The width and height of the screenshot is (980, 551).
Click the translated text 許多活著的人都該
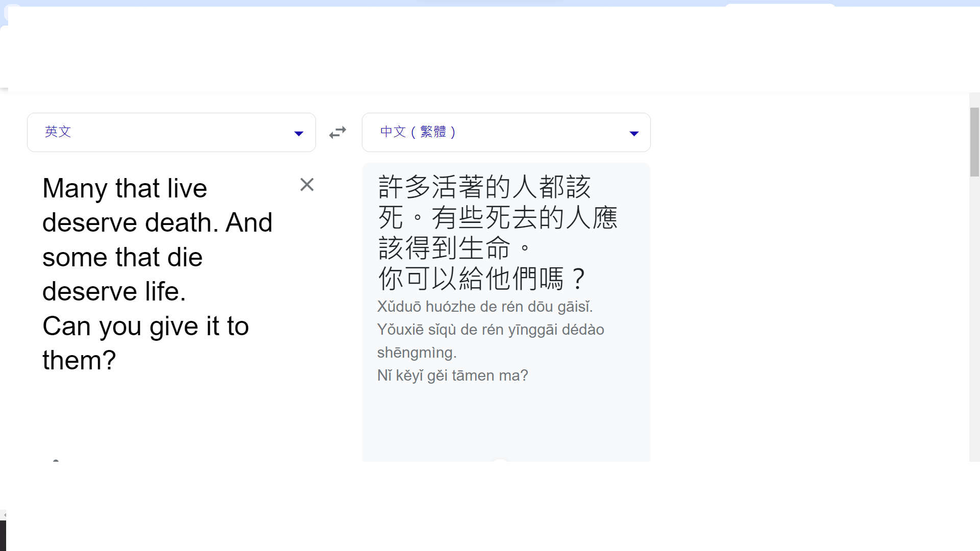(484, 187)
